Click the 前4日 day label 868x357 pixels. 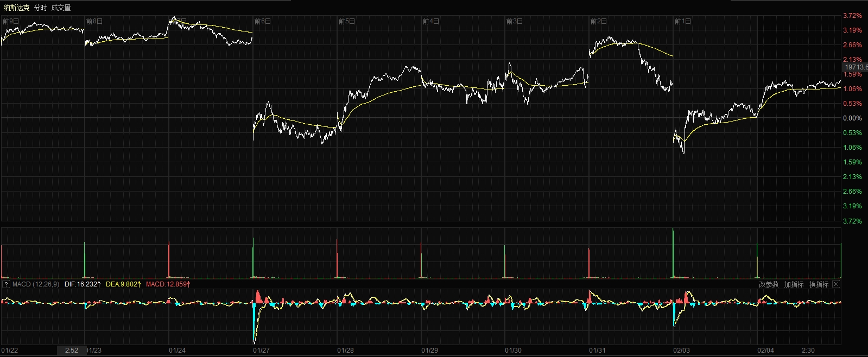[431, 22]
